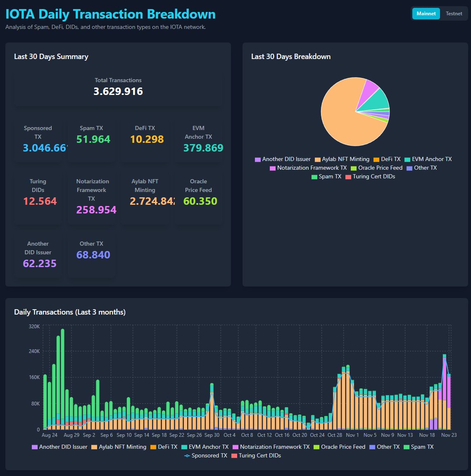Screen dimensions: 471x476
Task: Switch to the Testnet tab
Action: [454, 13]
